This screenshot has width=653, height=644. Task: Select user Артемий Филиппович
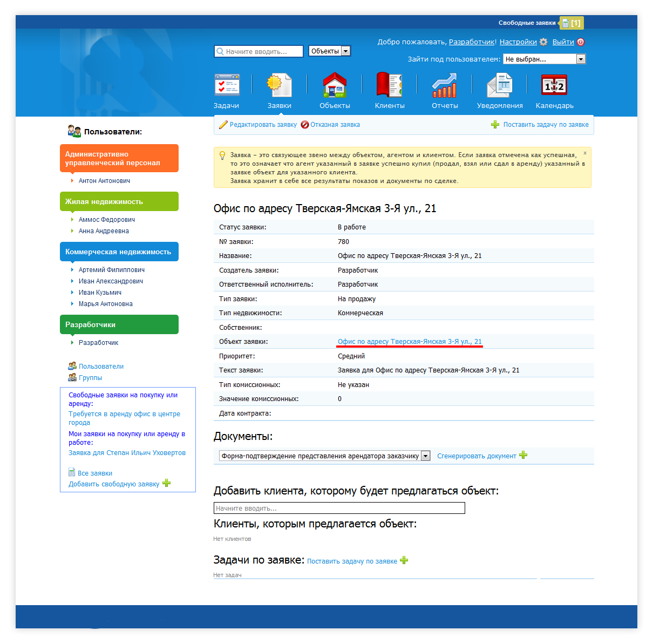click(x=112, y=270)
